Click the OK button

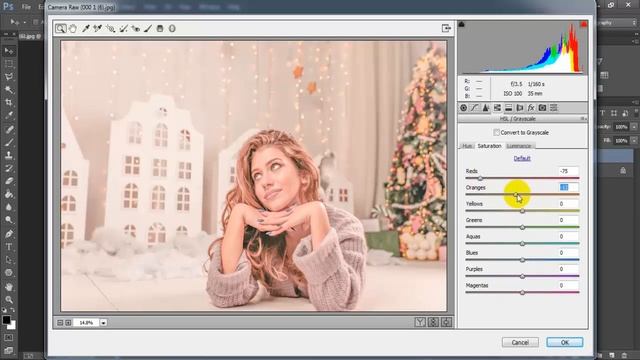click(564, 342)
